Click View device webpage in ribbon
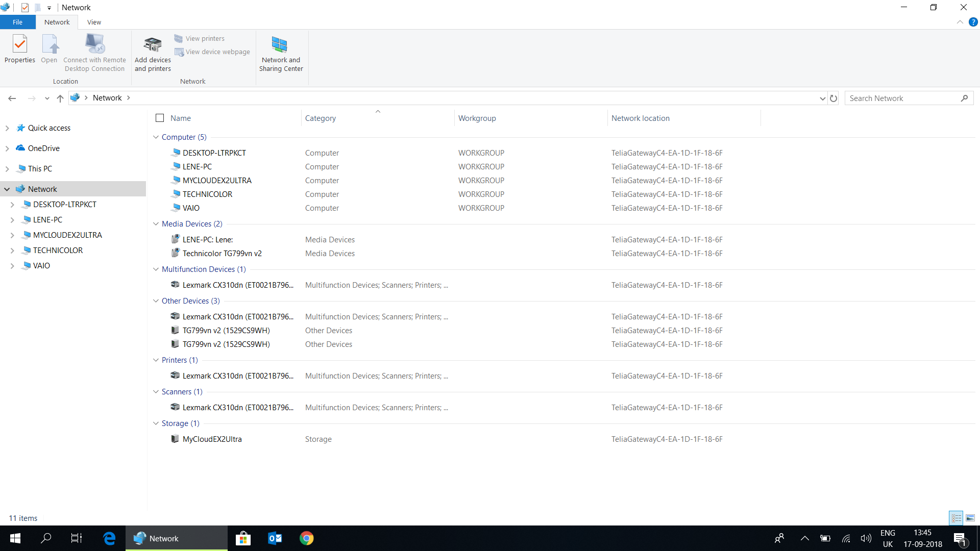 pos(212,52)
